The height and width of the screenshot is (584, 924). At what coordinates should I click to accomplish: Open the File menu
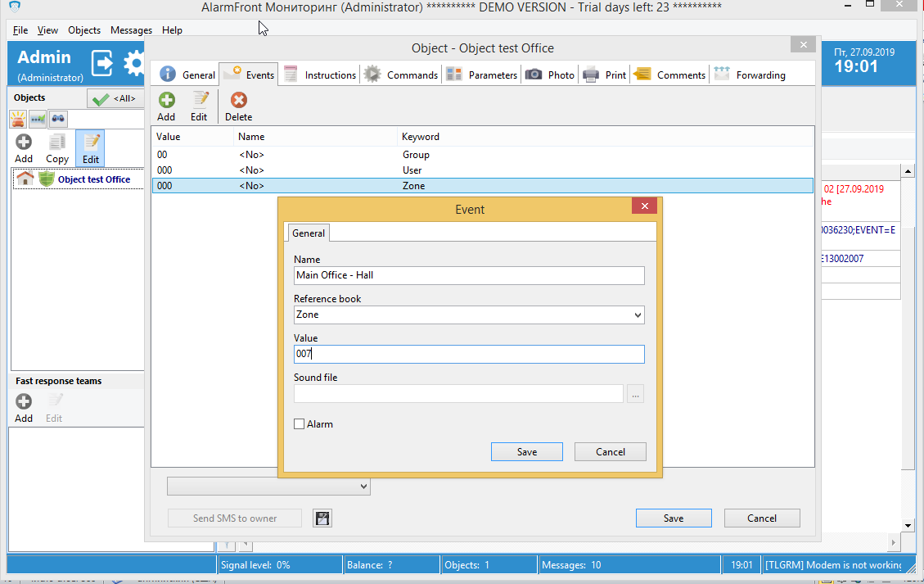tap(20, 30)
